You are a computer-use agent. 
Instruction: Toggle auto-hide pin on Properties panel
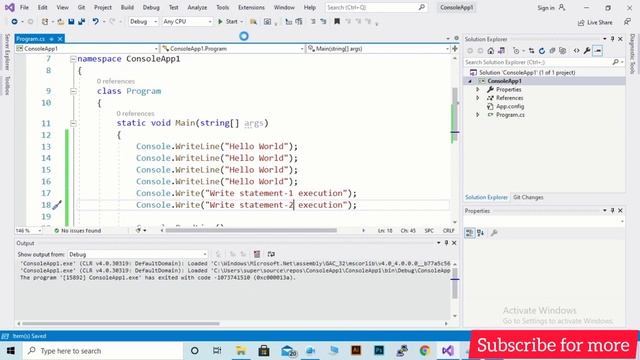[x=612, y=211]
